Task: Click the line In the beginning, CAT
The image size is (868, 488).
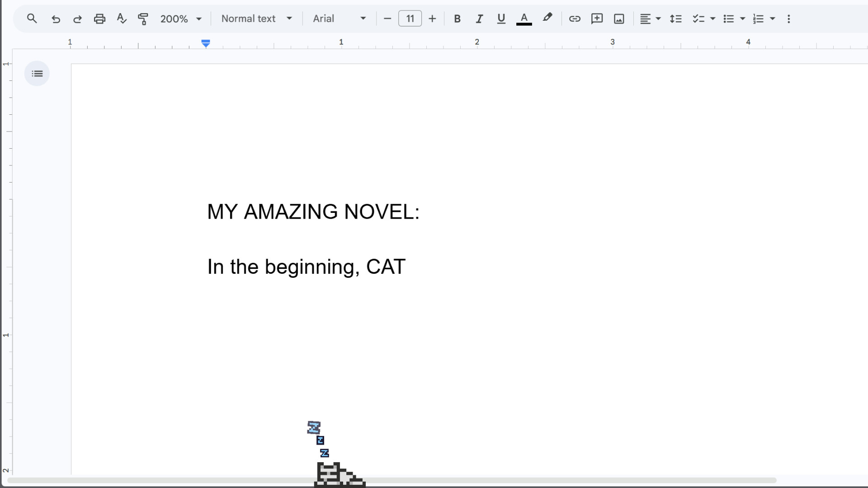Action: [306, 267]
